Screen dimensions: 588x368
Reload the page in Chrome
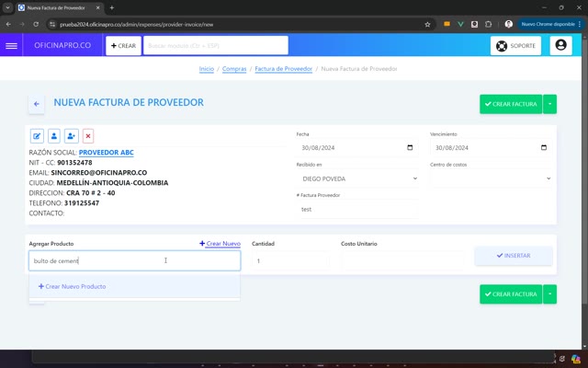point(36,24)
